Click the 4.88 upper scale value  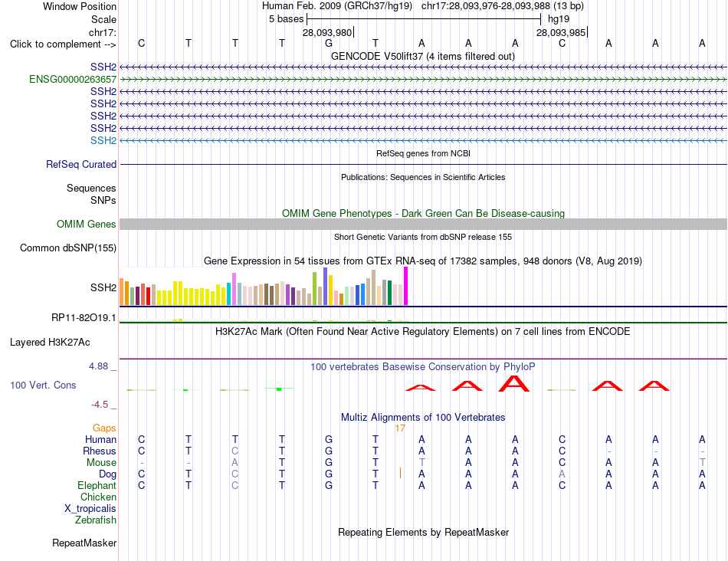click(98, 366)
